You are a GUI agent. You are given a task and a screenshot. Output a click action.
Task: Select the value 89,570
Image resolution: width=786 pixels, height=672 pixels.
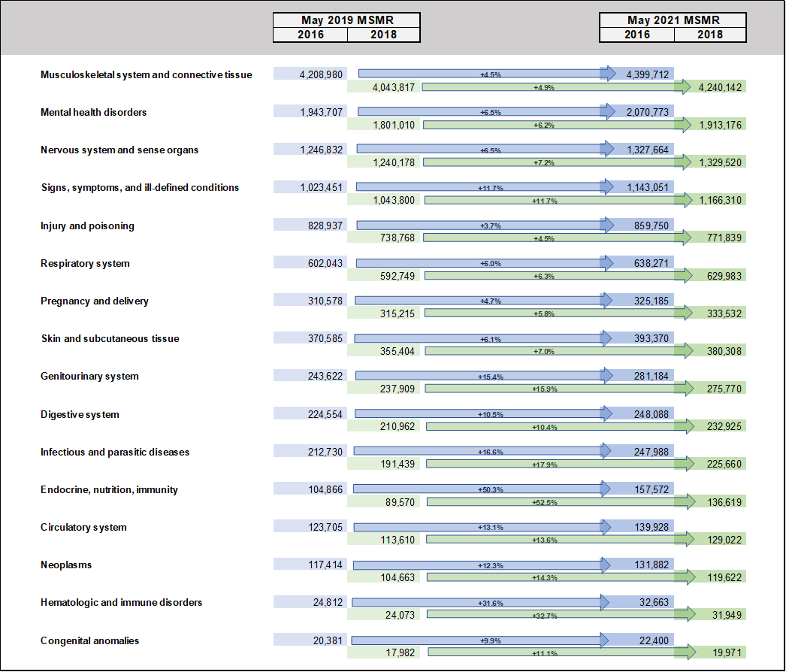coord(400,502)
